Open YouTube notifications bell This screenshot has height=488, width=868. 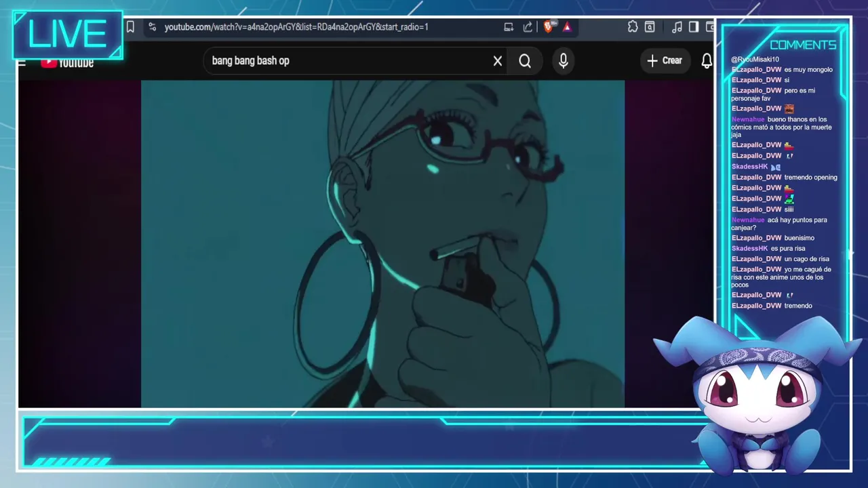click(707, 61)
